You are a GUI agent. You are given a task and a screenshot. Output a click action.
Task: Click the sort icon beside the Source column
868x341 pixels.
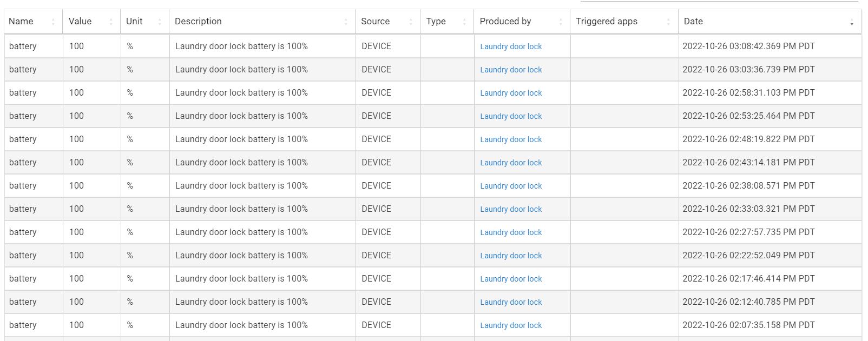click(x=411, y=22)
